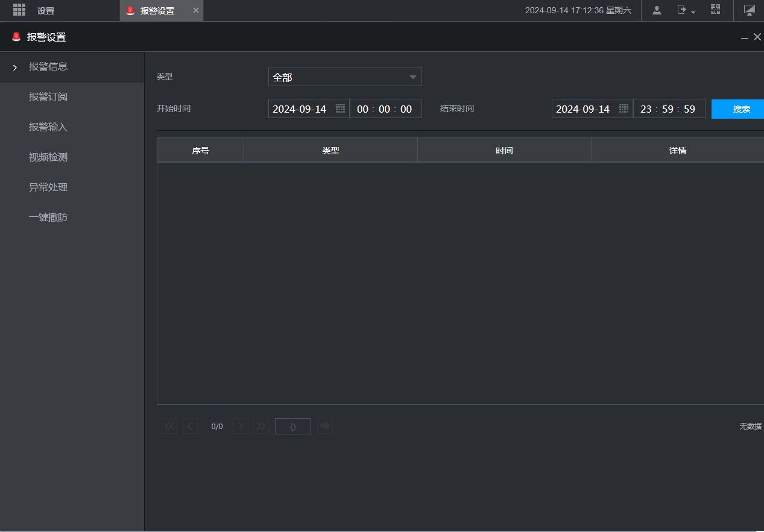Select the start time seconds field
Screen dimensions: 764x532
(x=406, y=109)
